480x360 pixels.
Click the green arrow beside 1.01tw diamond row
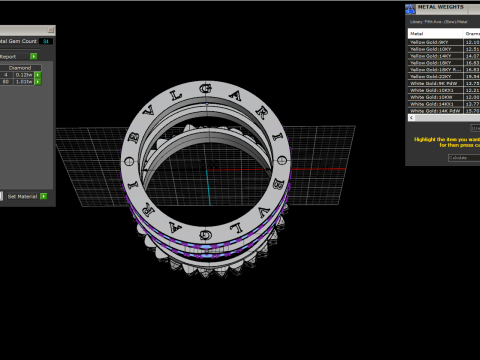(x=38, y=81)
